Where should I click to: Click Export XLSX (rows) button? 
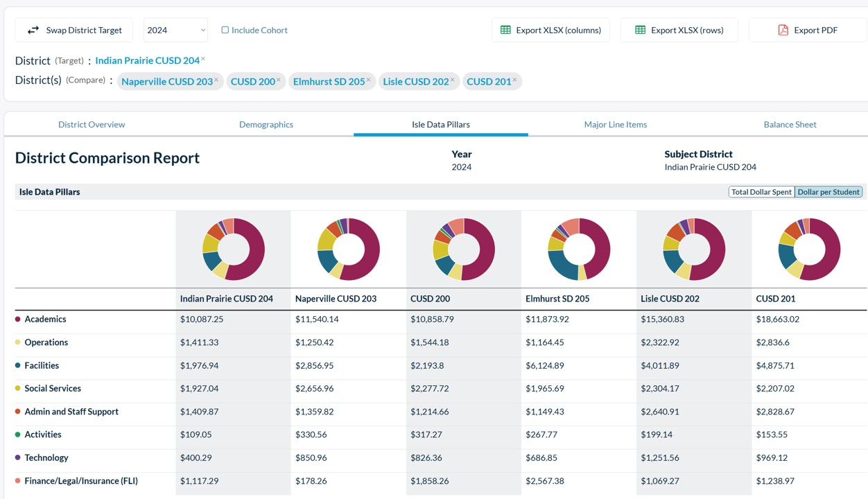pyautogui.click(x=679, y=30)
